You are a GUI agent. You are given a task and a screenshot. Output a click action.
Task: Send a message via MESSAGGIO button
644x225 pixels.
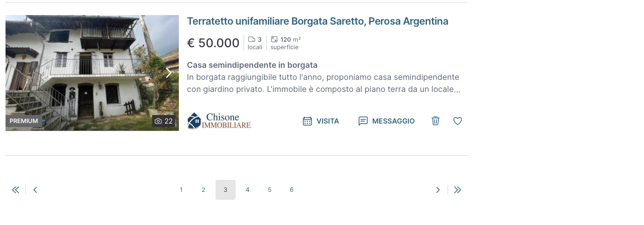click(386, 121)
